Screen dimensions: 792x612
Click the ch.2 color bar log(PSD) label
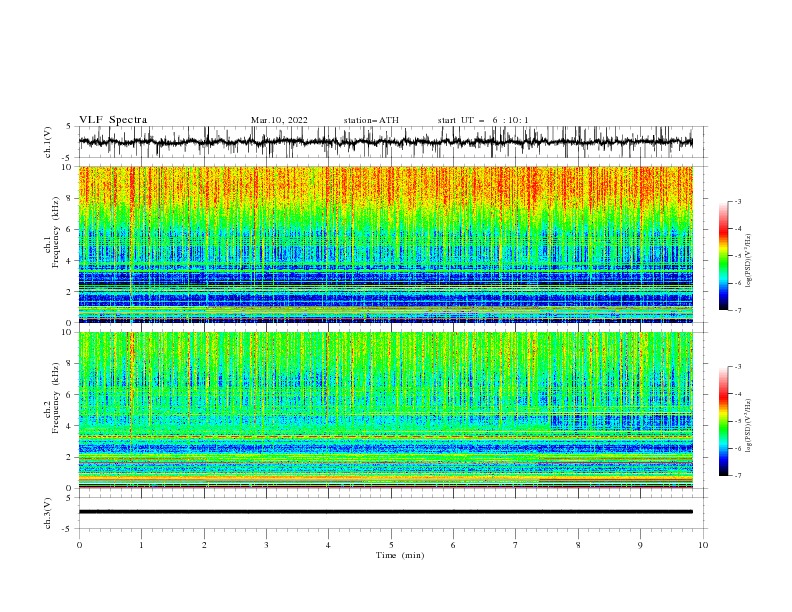pos(748,426)
